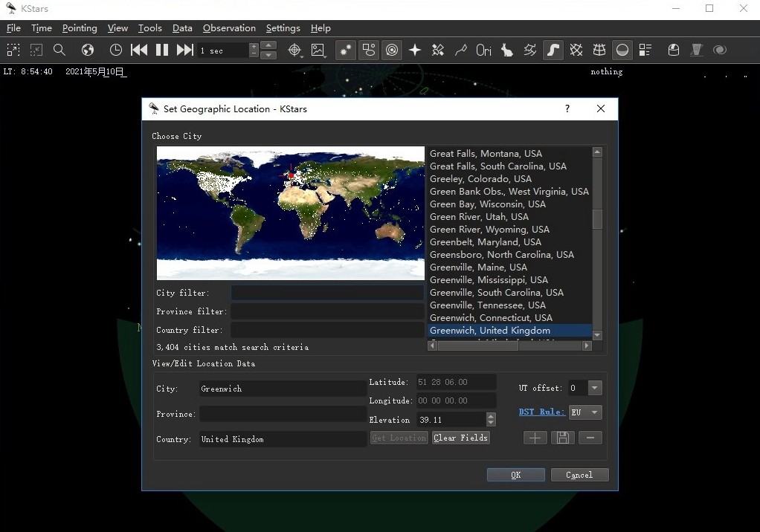This screenshot has height=532, width=760.
Task: Click the Zoom Out toolbar icon
Action: [36, 50]
